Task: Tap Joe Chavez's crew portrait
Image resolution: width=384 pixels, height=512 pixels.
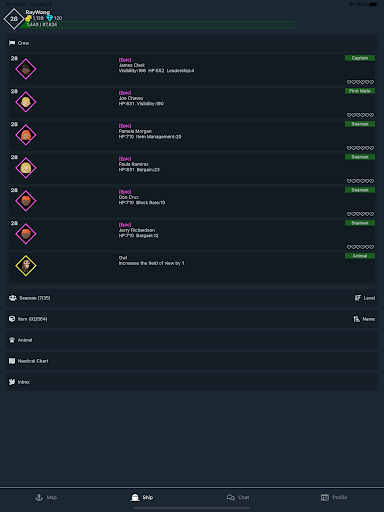Action: point(26,102)
